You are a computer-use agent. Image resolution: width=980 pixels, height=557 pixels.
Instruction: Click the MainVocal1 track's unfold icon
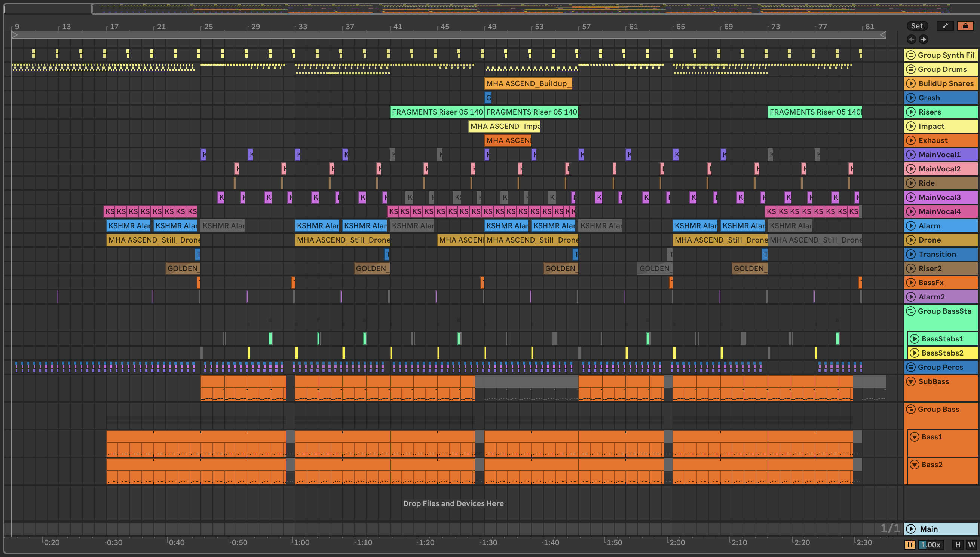pos(911,155)
